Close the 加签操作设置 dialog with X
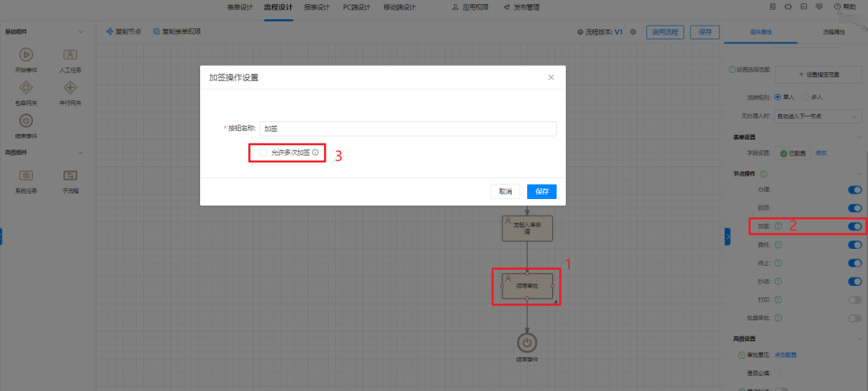Viewport: 868px width, 391px height. click(x=551, y=77)
